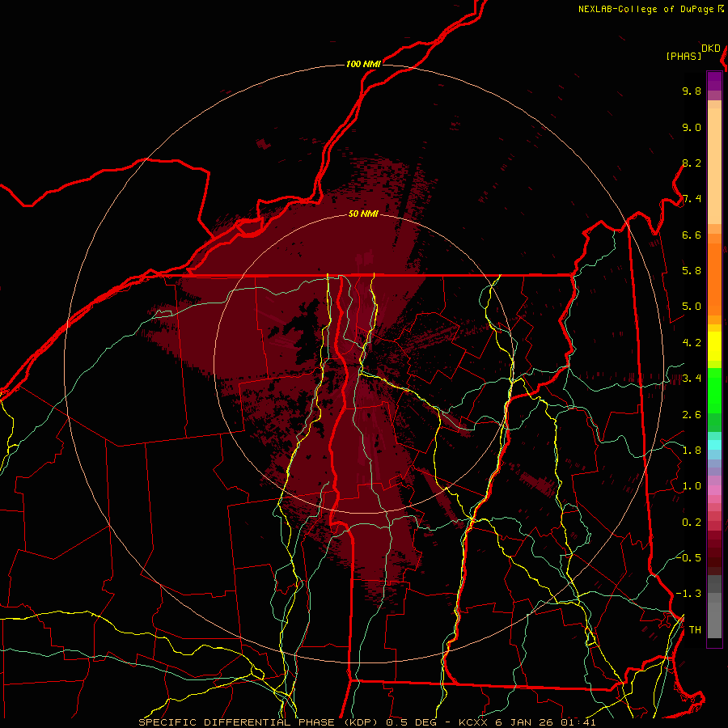Click the -0.5 legend value
Viewport: 728px width, 728px height.
pyautogui.click(x=688, y=557)
